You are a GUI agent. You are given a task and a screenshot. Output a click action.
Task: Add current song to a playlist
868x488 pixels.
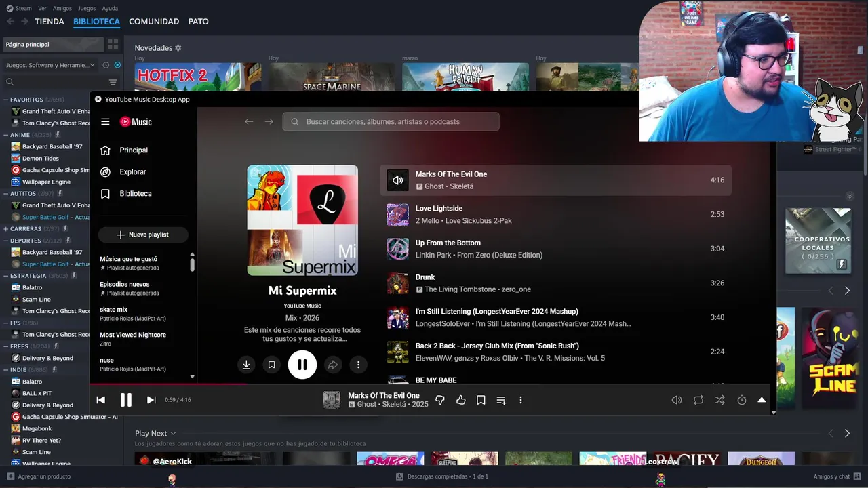point(501,400)
